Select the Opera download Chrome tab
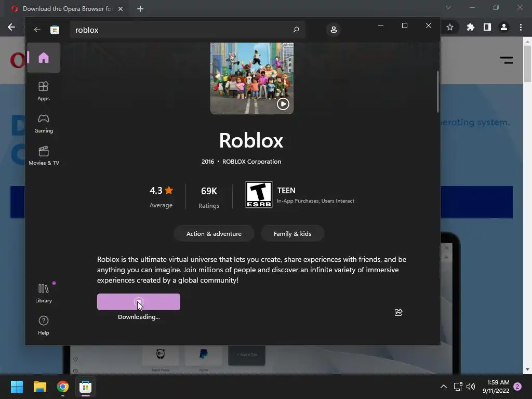The image size is (532, 399). [x=67, y=9]
